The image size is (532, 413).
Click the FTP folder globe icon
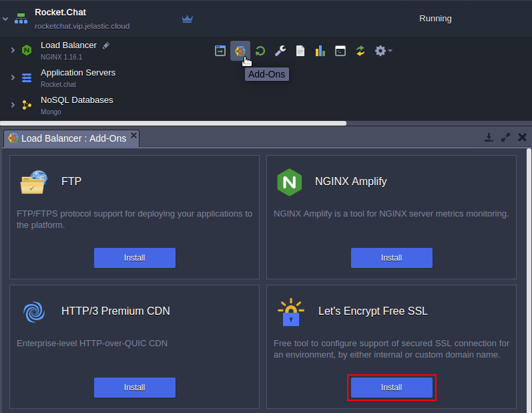34,182
